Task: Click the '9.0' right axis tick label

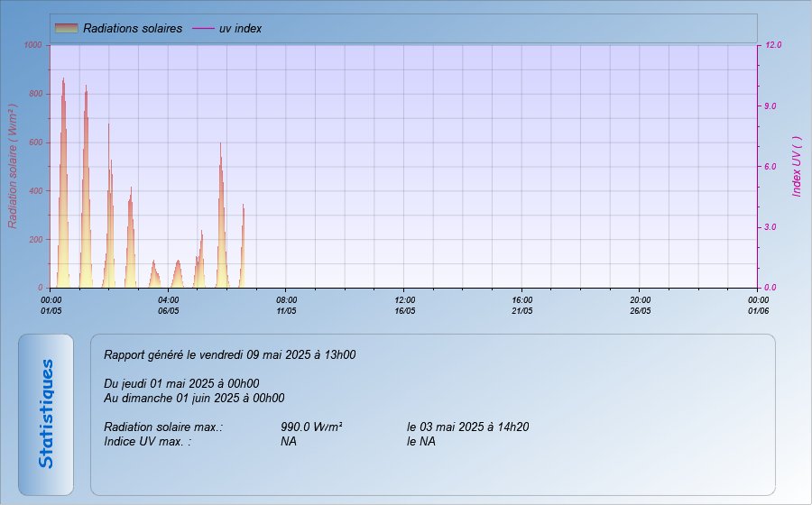Action: coord(770,106)
